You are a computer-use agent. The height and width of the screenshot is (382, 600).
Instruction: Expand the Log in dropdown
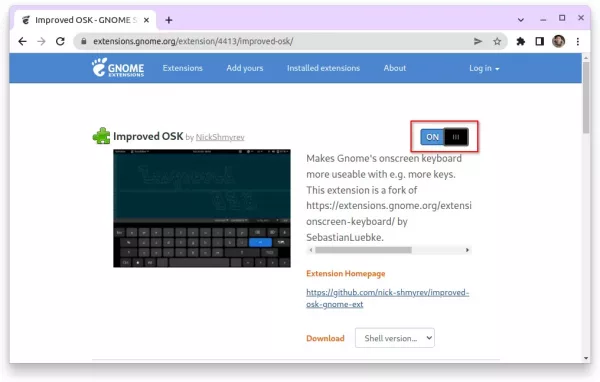(x=484, y=68)
